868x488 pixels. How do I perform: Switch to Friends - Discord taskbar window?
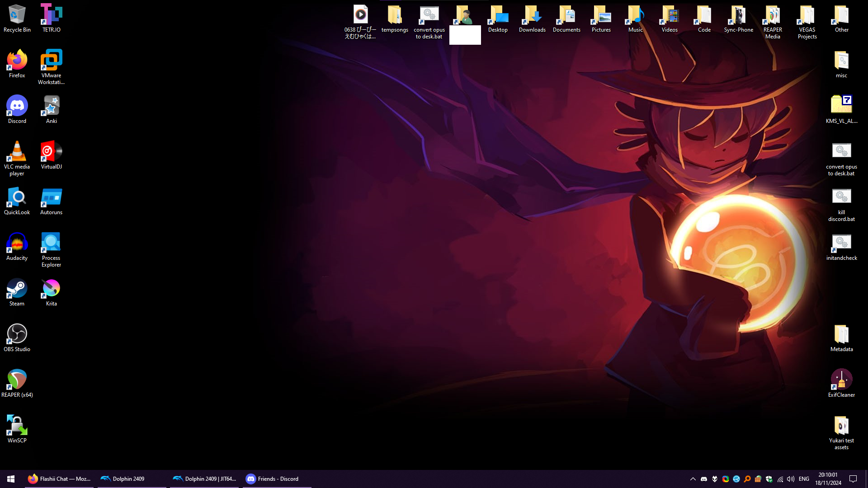click(x=277, y=479)
